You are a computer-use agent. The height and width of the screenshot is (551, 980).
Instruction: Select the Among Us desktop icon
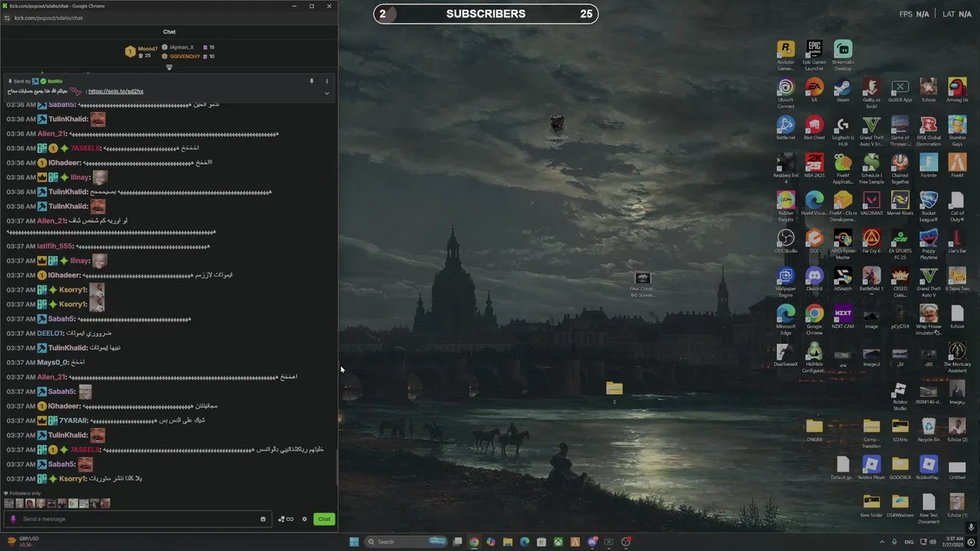(x=957, y=90)
